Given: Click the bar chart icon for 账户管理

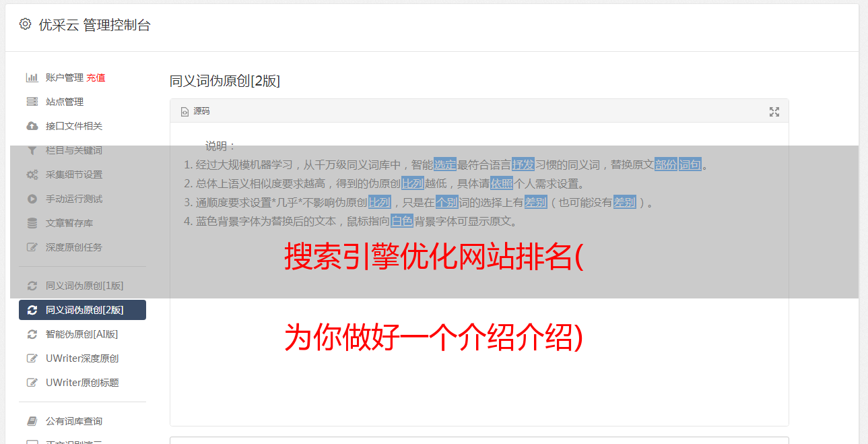Looking at the screenshot, I should tap(32, 77).
